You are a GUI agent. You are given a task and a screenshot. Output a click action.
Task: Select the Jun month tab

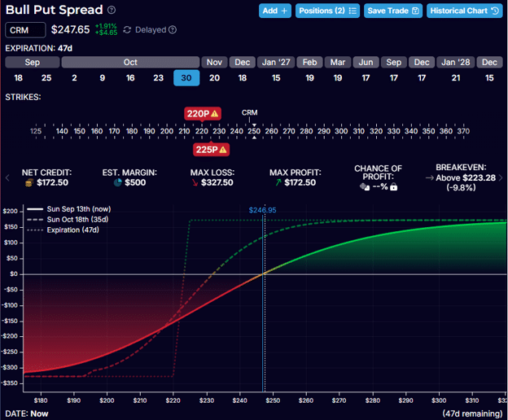pos(366,62)
